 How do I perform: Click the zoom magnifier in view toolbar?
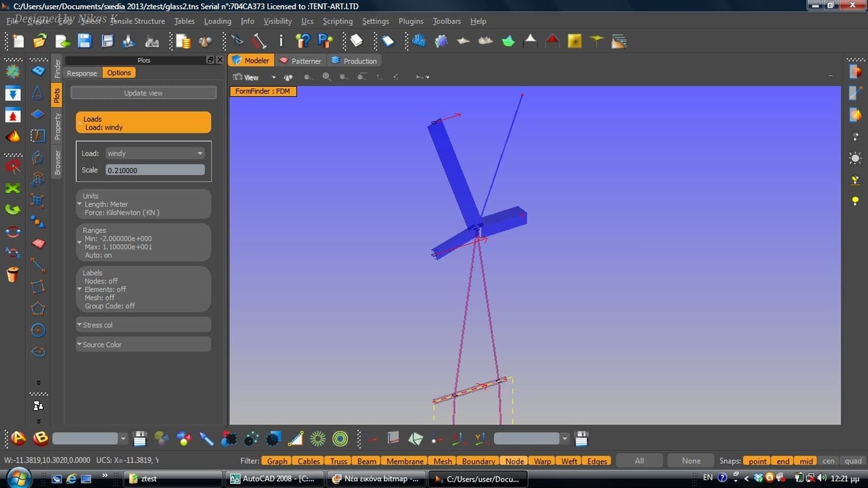coord(327,77)
